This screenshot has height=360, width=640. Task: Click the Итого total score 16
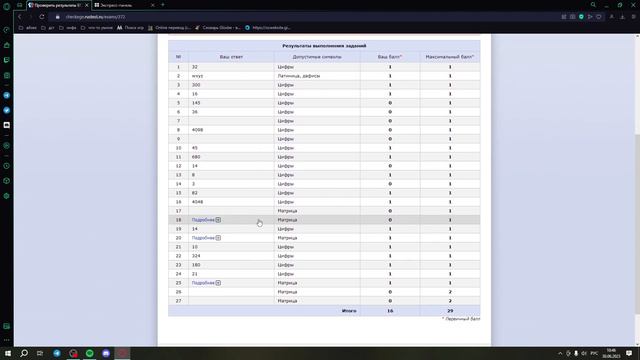[390, 311]
